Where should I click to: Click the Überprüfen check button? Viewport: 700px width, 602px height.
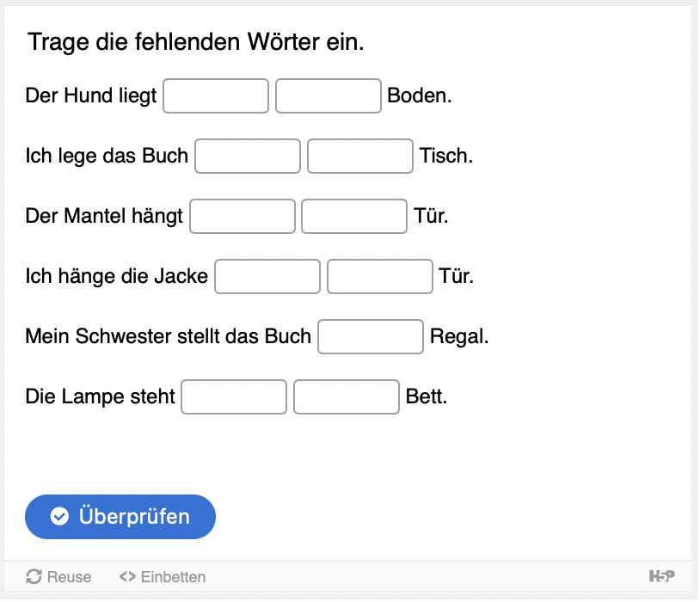(120, 517)
